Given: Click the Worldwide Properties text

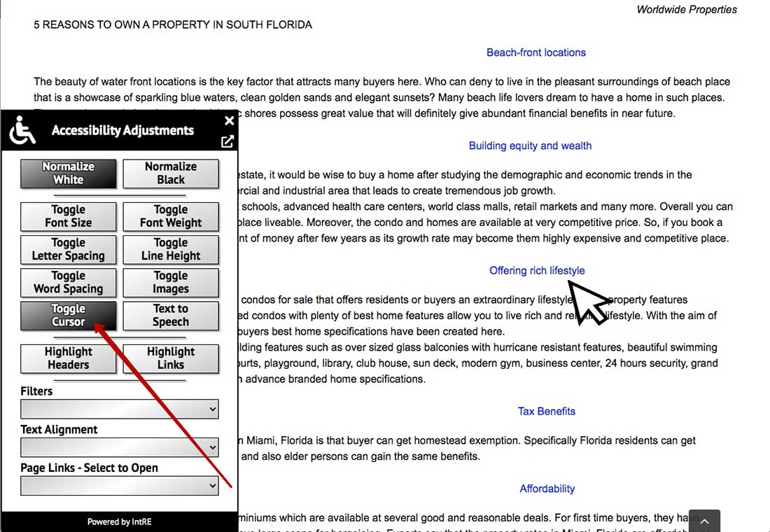Looking at the screenshot, I should click(x=687, y=9).
